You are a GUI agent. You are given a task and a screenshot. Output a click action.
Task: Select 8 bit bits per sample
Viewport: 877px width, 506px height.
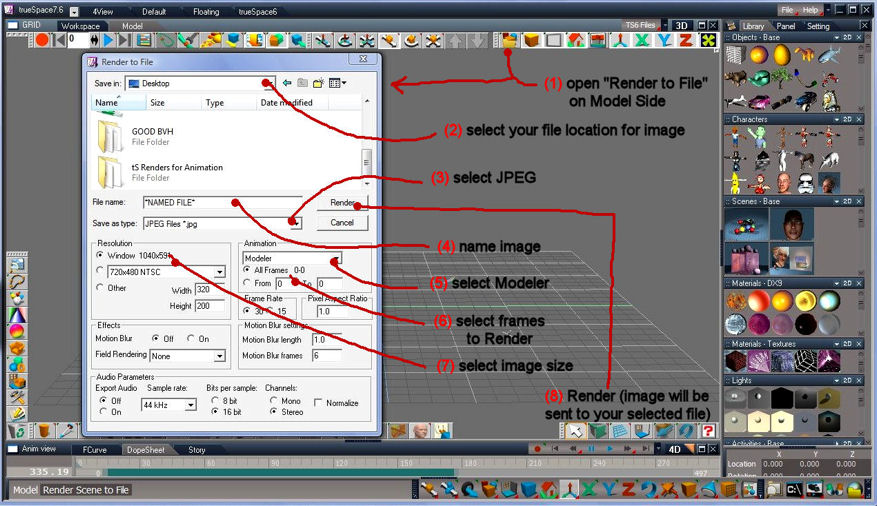tap(215, 400)
